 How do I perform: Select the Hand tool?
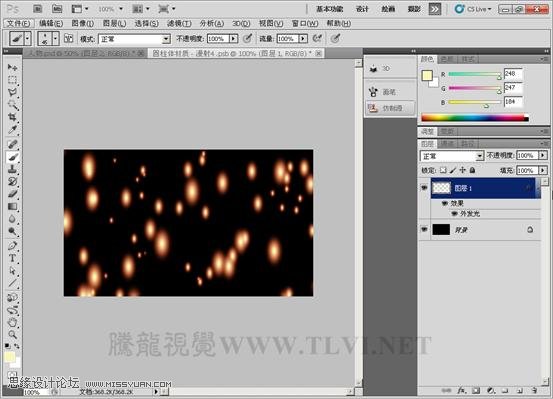point(12,322)
